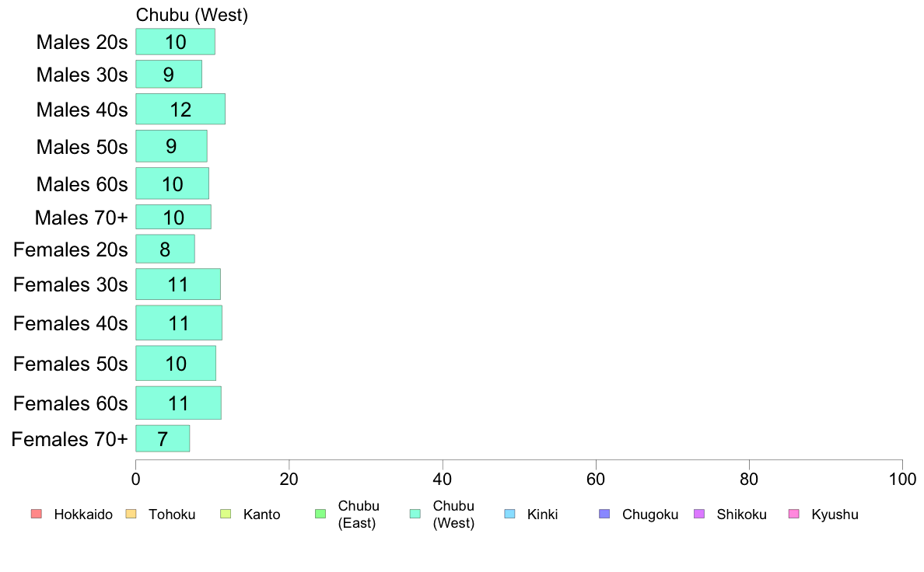
Task: Click the Hokkaido red legend swatch
Action: tap(37, 514)
